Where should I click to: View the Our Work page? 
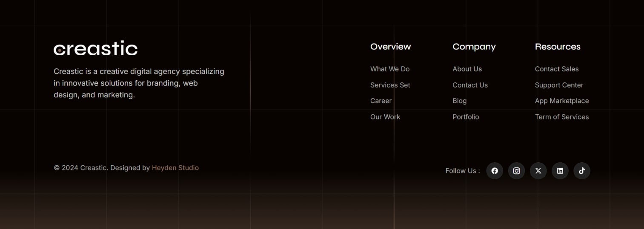tap(385, 117)
